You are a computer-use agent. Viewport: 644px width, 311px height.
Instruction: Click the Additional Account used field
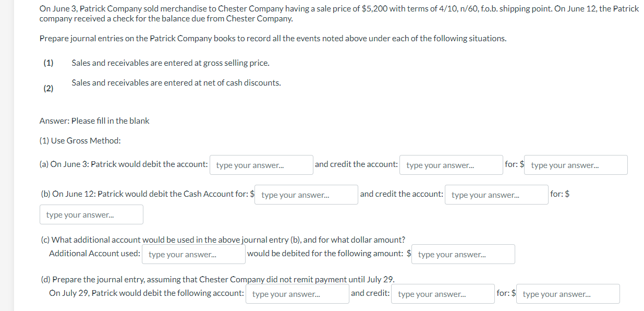[x=193, y=254]
